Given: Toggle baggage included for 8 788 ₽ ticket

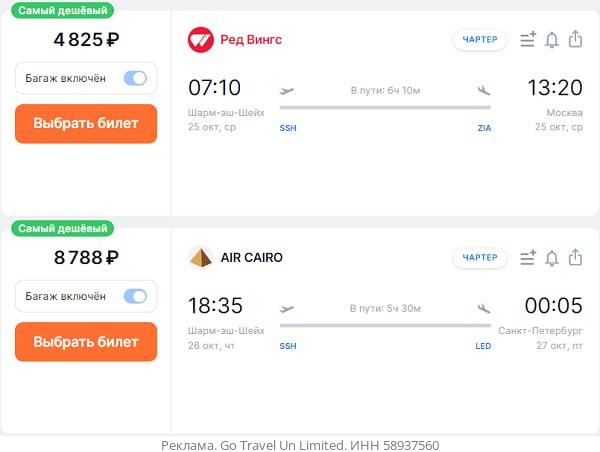Looking at the screenshot, I should click(x=135, y=296).
